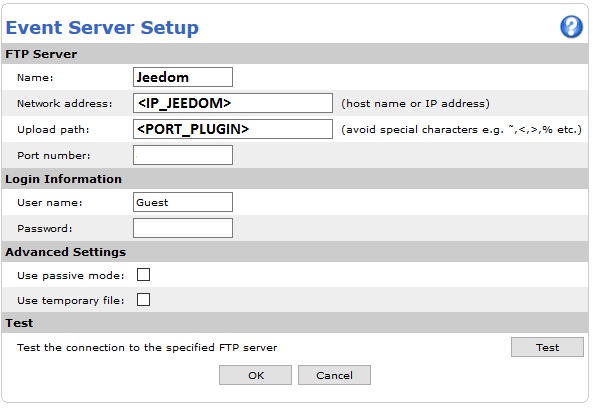The image size is (596, 412).
Task: Focus the Name field containing Jeedom
Action: [183, 77]
